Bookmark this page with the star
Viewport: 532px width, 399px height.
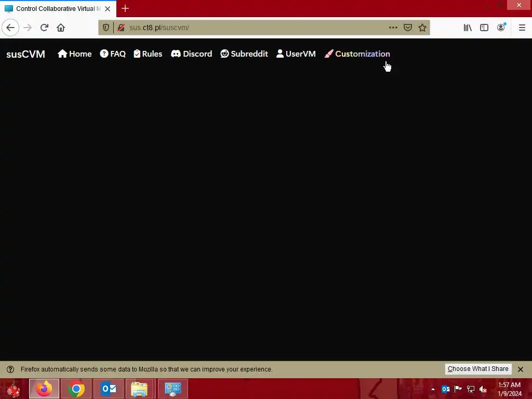tap(422, 28)
